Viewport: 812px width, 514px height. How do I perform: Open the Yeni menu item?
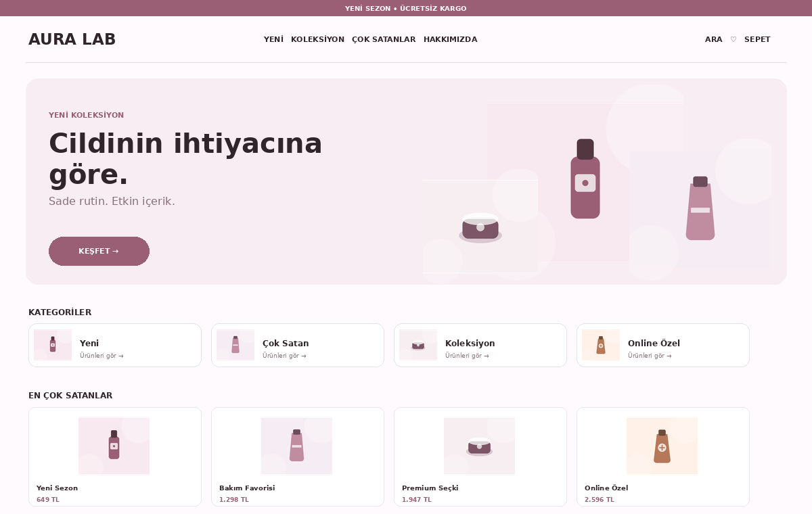pyautogui.click(x=273, y=39)
